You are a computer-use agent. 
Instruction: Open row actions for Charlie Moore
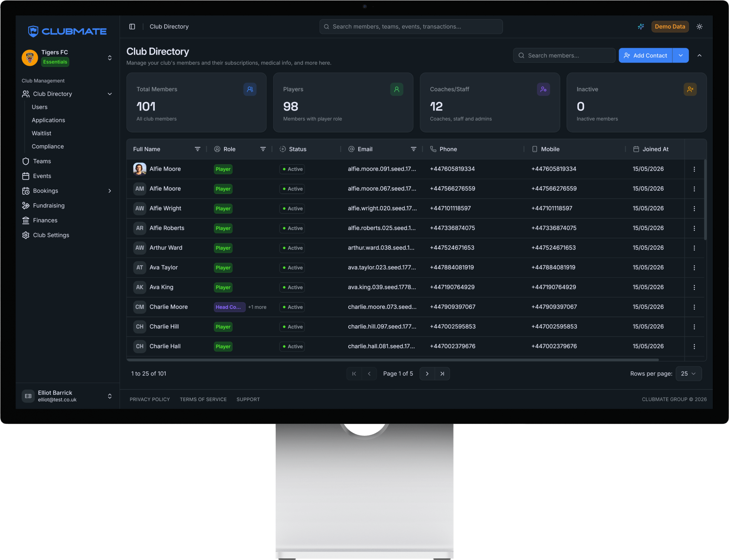coord(694,307)
